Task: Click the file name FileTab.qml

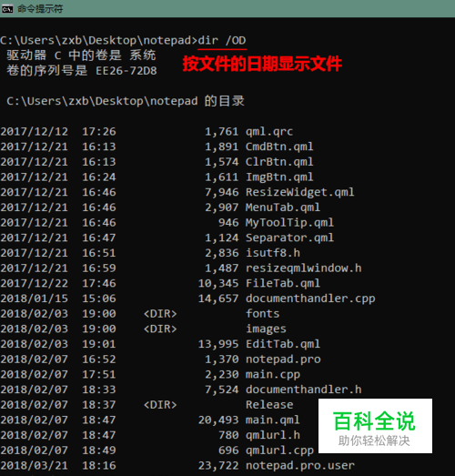Action: tap(283, 283)
